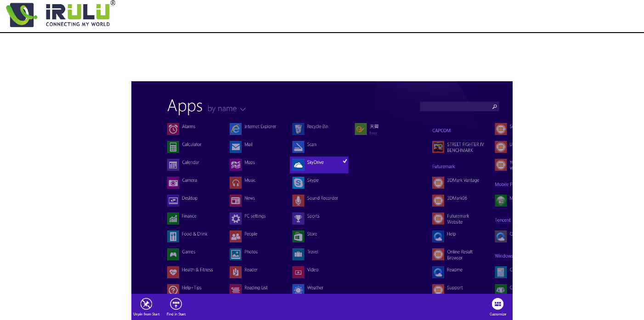
Task: Open the Futuremark Help icon
Action: (438, 236)
